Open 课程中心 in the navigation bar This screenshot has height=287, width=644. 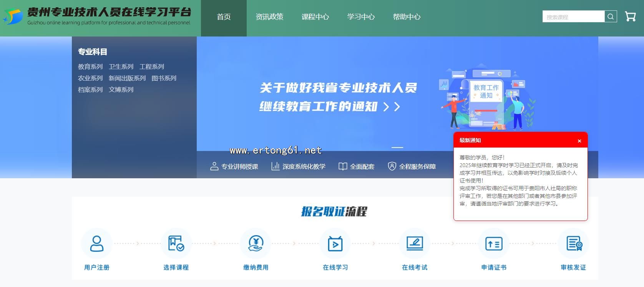click(315, 17)
